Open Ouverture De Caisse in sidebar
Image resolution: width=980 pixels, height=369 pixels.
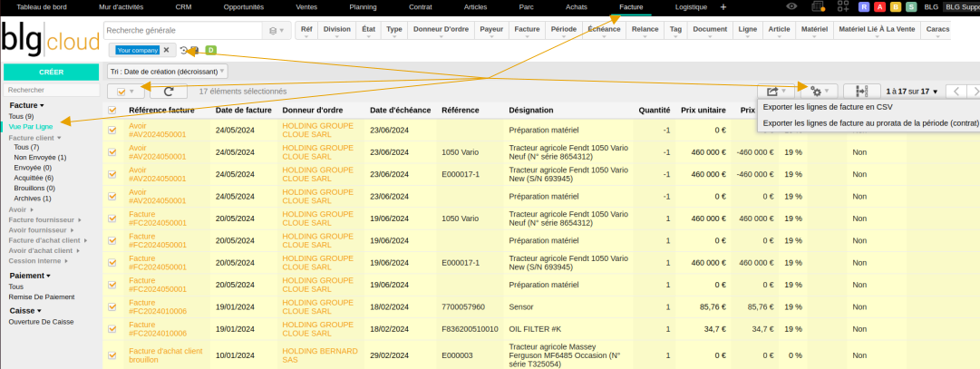[42, 322]
